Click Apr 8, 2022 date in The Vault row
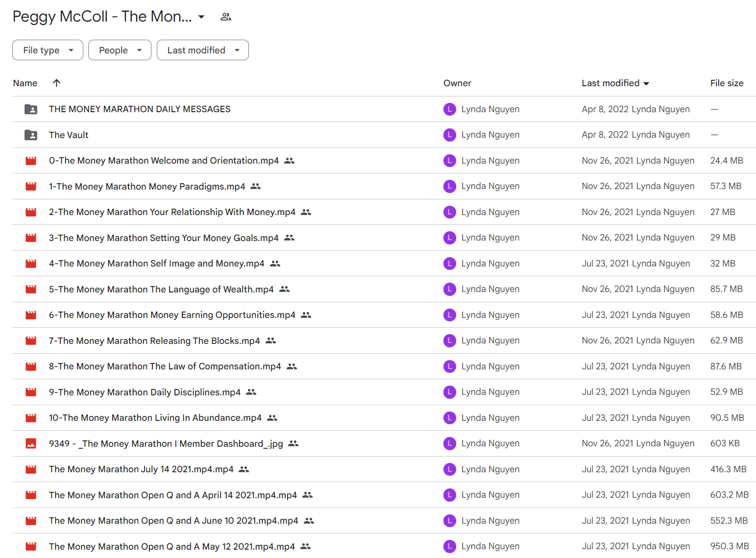Viewport: 756px width, 558px height. (605, 135)
